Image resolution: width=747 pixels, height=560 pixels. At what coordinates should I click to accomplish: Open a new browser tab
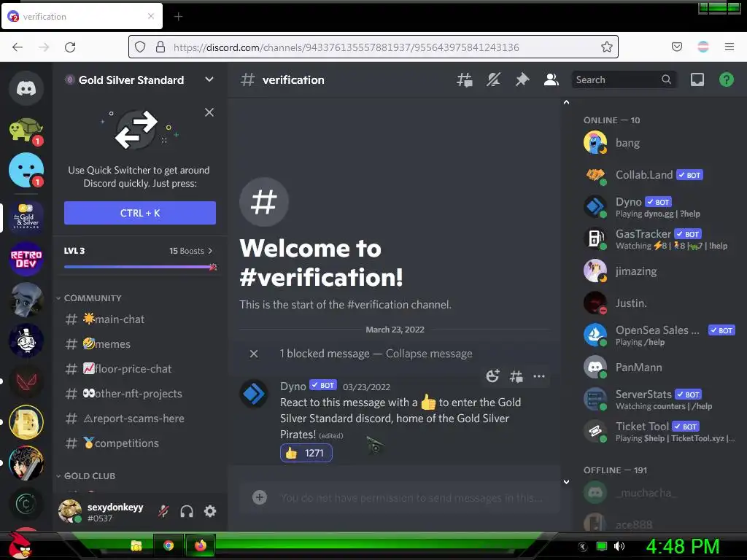pyautogui.click(x=178, y=17)
